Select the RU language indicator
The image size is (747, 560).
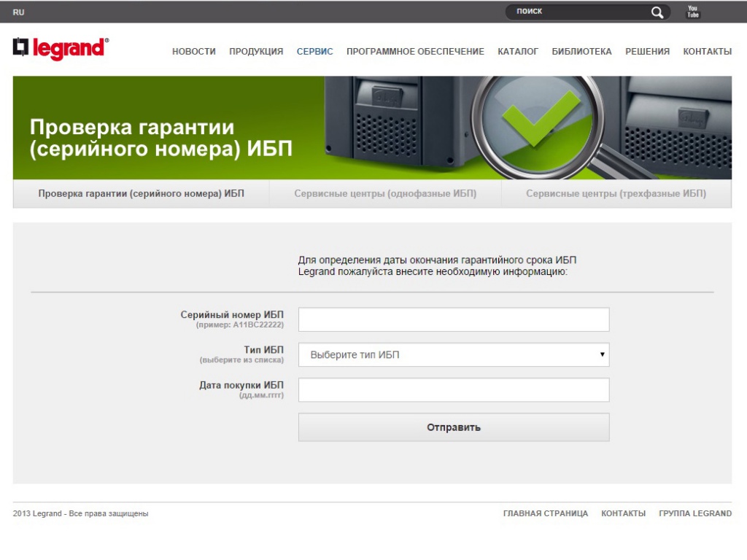[18, 12]
